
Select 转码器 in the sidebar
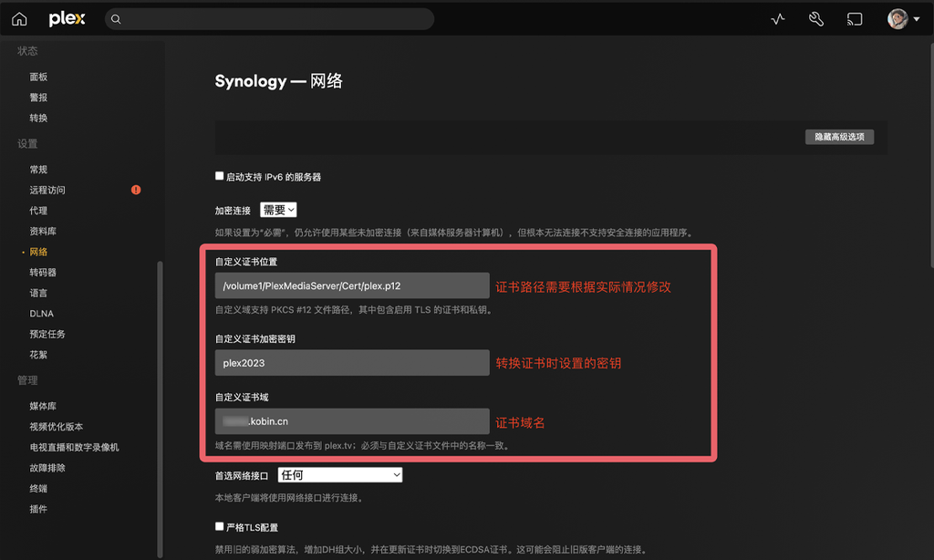coord(43,272)
